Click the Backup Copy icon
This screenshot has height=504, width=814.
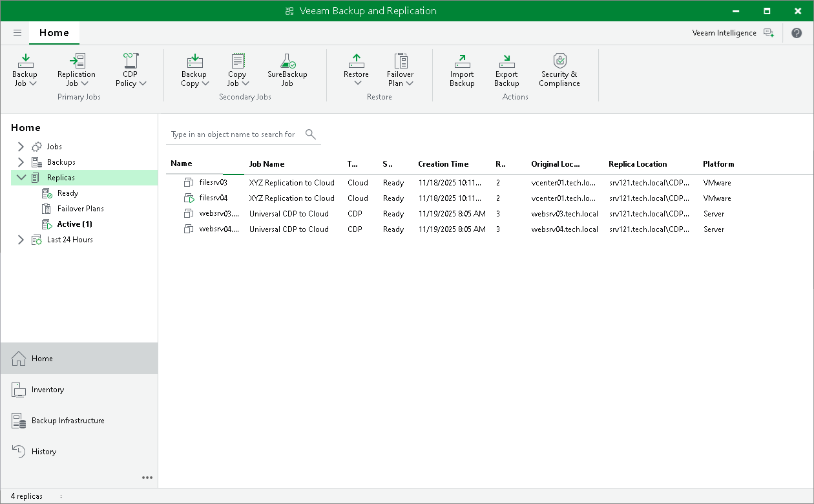(194, 69)
